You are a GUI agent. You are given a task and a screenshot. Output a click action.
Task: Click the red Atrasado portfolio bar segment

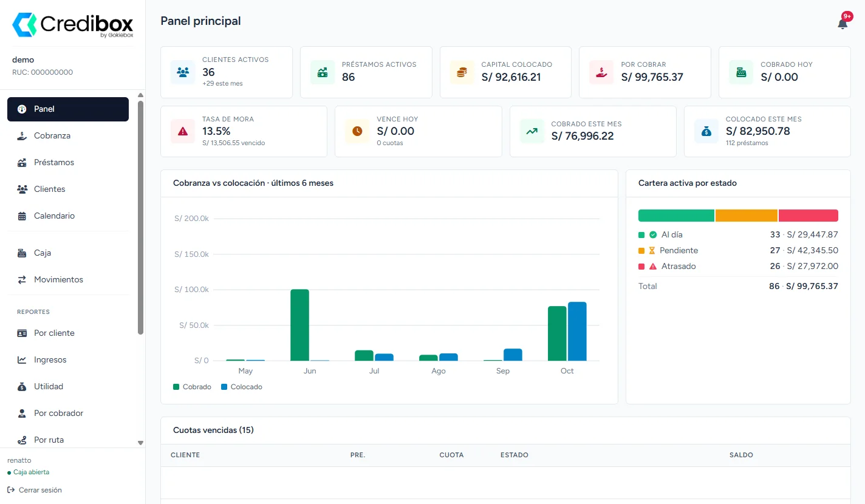coord(809,216)
